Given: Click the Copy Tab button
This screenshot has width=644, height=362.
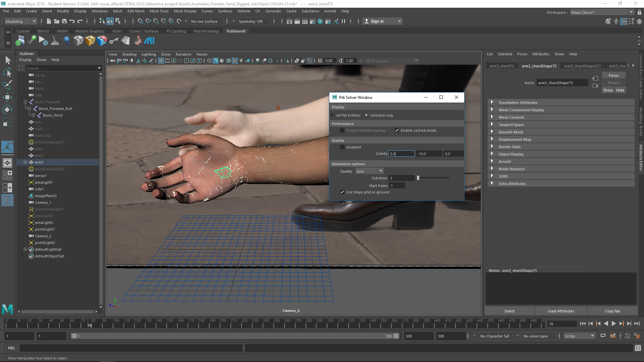Looking at the screenshot, I should [x=612, y=311].
